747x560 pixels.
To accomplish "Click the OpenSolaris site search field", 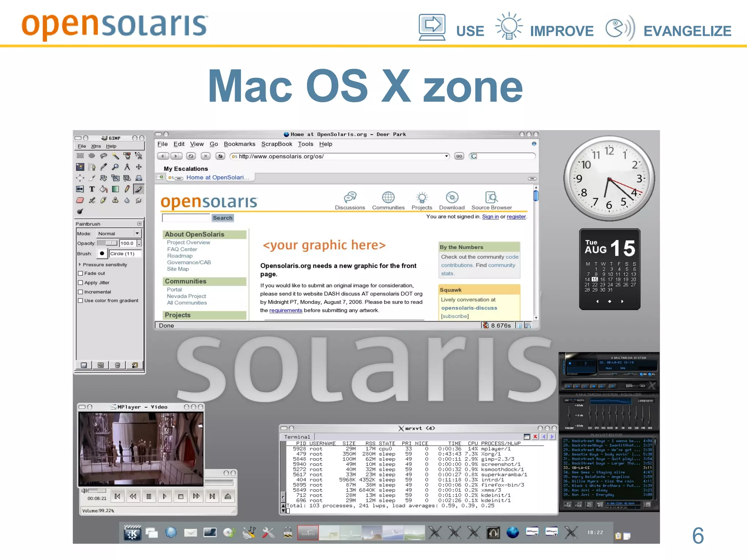I will (186, 218).
